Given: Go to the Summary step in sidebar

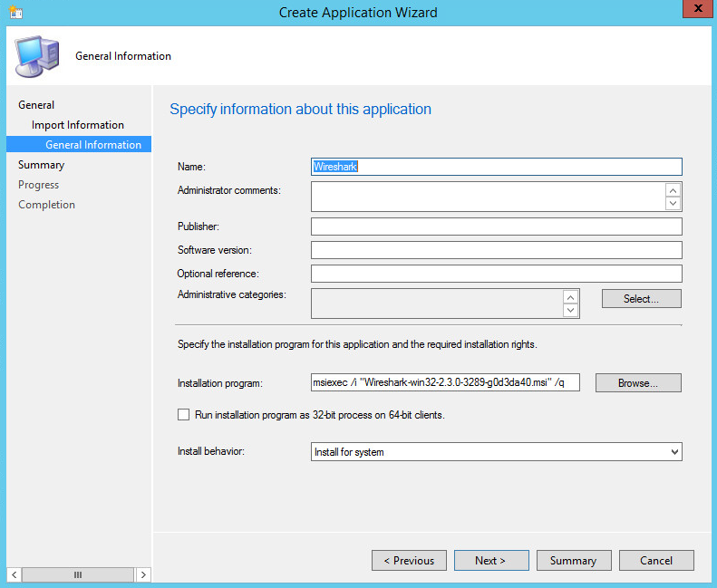Looking at the screenshot, I should 41,165.
